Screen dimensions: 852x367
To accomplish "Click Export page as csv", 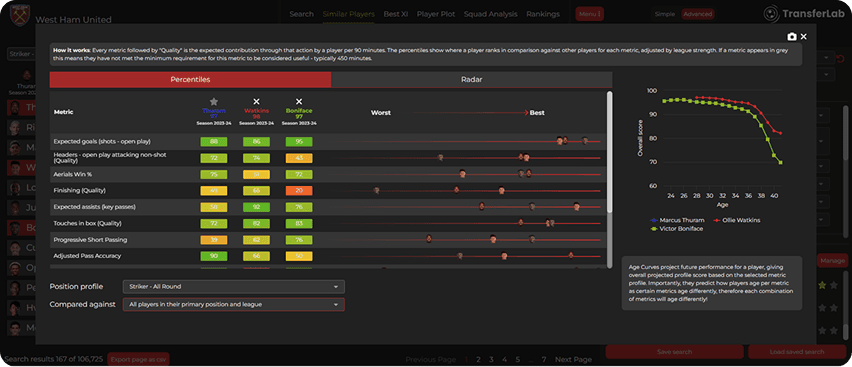I will [x=139, y=359].
